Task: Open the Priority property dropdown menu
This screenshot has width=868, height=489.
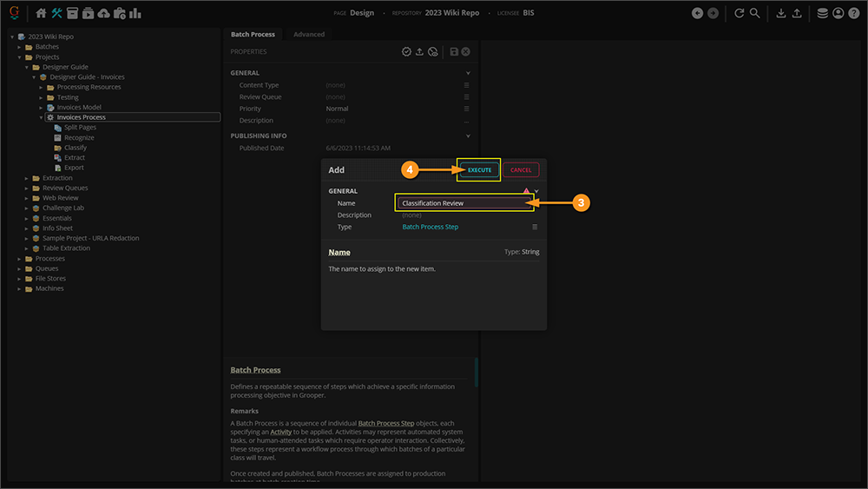Action: pos(467,109)
